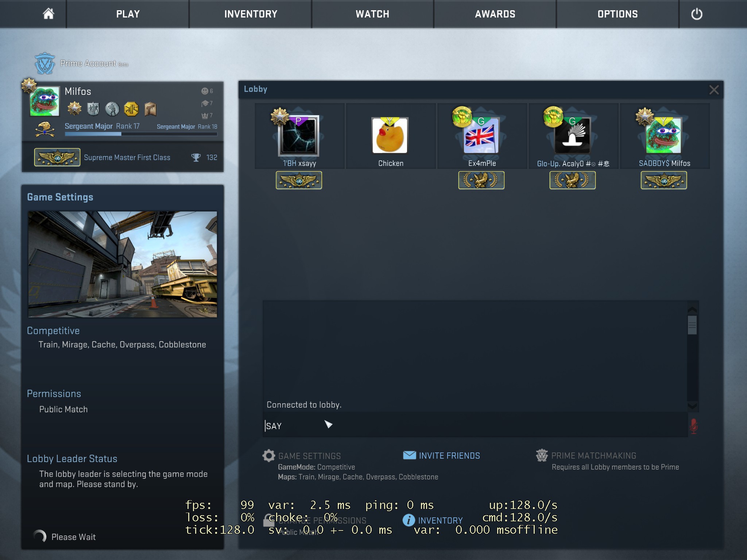Go to the home screen icon
The height and width of the screenshot is (560, 747).
(48, 14)
